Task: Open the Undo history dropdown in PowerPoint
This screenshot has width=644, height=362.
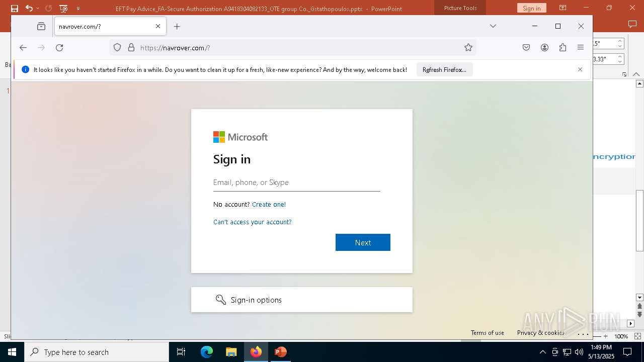Action: (38, 8)
